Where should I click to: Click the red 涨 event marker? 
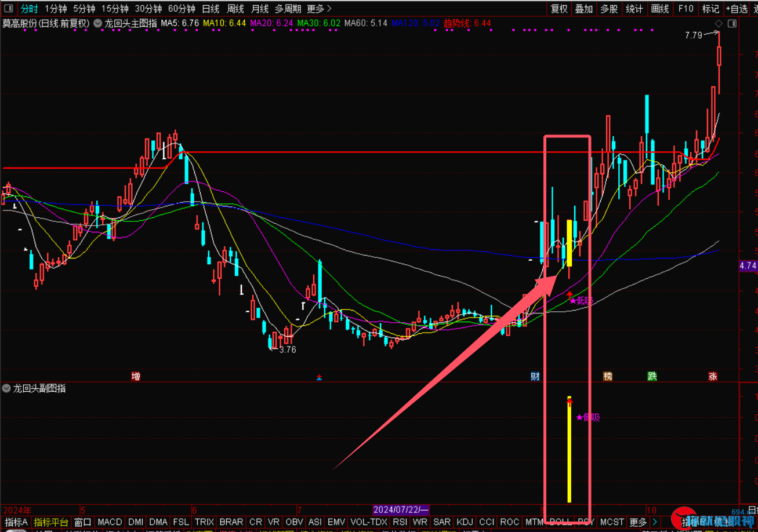[x=713, y=376]
